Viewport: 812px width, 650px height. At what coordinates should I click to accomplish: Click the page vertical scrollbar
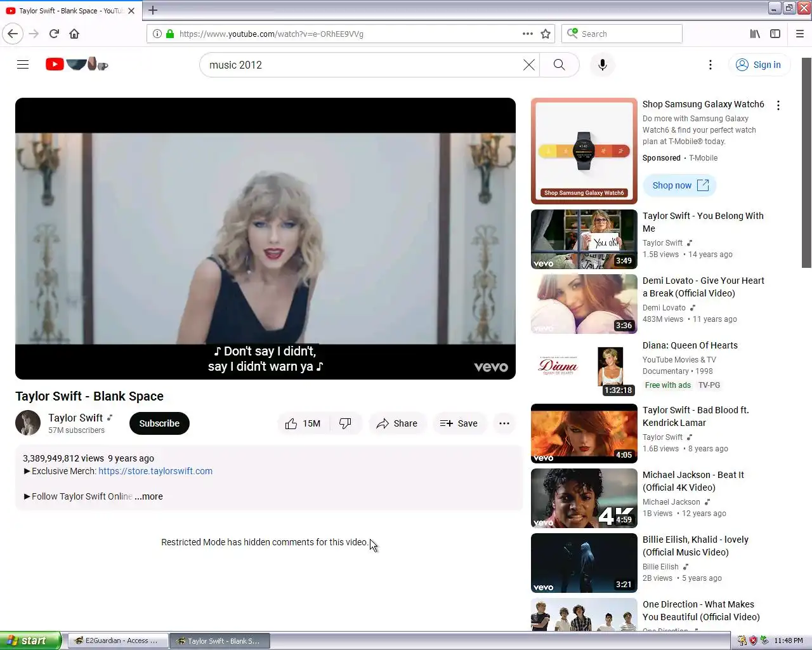pyautogui.click(x=806, y=162)
